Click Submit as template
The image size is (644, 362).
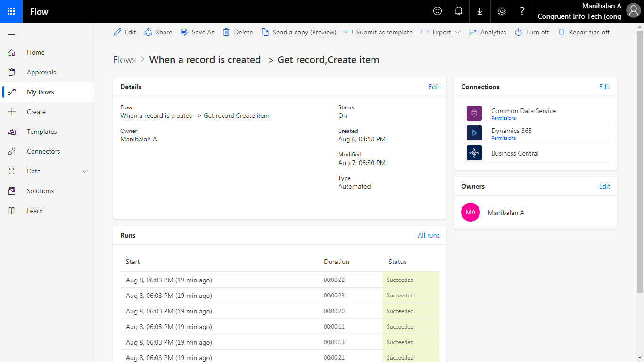(379, 32)
